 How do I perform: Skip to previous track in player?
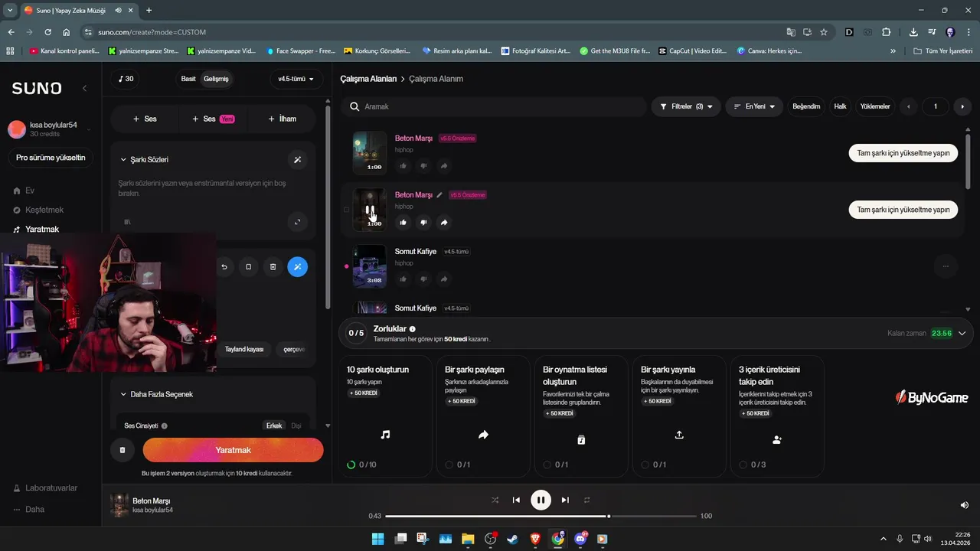point(516,500)
